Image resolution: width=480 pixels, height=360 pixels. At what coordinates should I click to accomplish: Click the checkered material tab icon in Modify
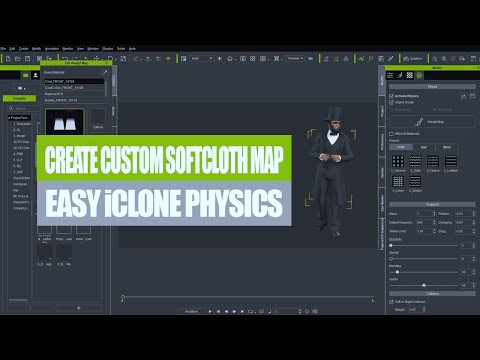pyautogui.click(x=410, y=75)
